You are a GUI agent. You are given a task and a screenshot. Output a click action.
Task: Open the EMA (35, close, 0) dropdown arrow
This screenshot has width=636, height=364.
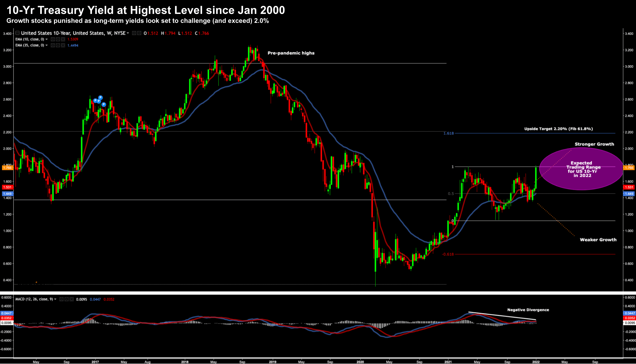click(46, 45)
